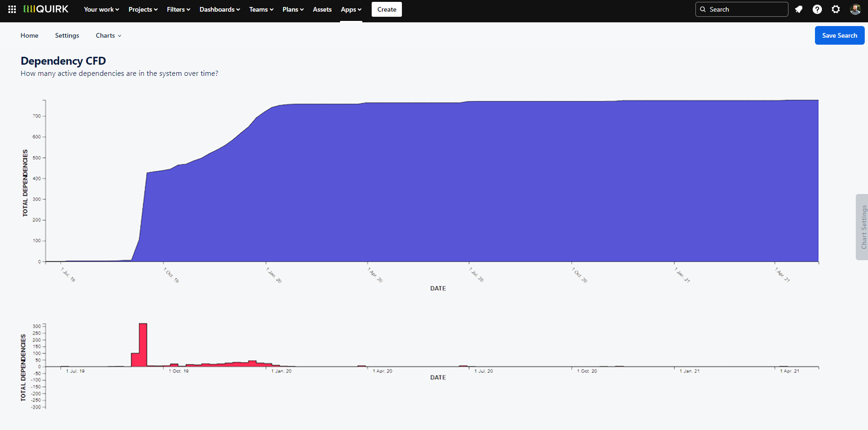Click the '1 Jul. 20' label on lower chart
The height and width of the screenshot is (430, 868).
(x=484, y=371)
